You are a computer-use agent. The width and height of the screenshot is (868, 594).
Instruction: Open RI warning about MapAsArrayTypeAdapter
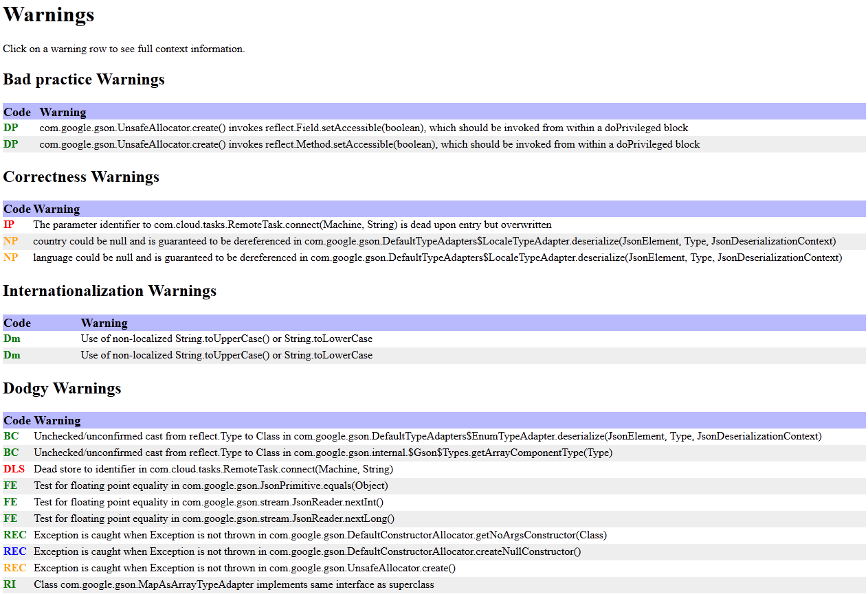click(434, 584)
